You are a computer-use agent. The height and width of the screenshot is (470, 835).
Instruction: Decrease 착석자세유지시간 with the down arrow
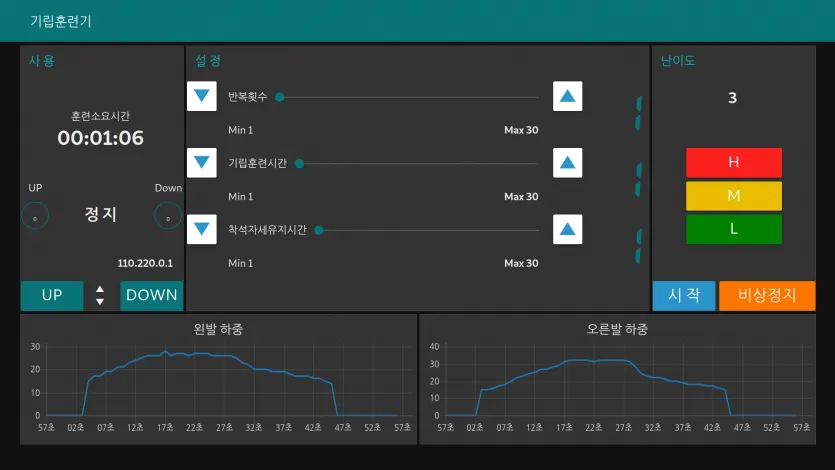click(x=202, y=229)
